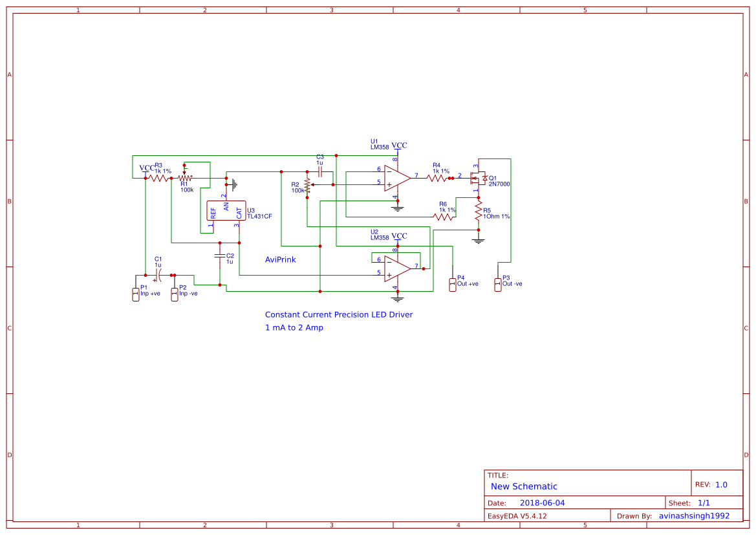Image resolution: width=756 pixels, height=535 pixels.
Task: Click the Constant Current Precision LED Driver caption
Action: (340, 314)
